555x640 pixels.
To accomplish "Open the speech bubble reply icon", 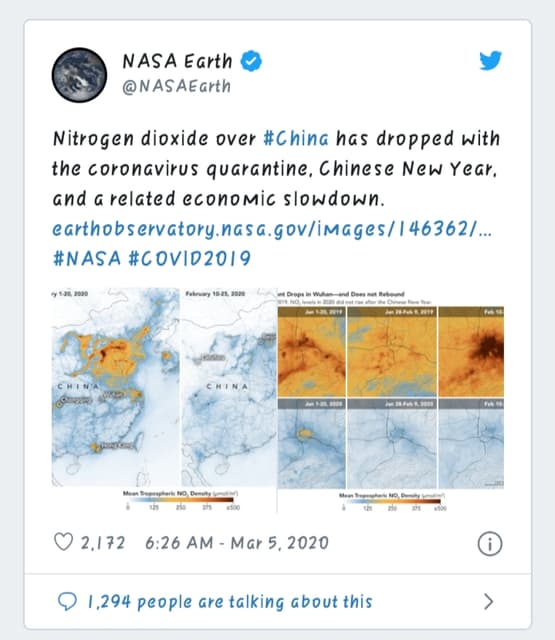I will 67,601.
